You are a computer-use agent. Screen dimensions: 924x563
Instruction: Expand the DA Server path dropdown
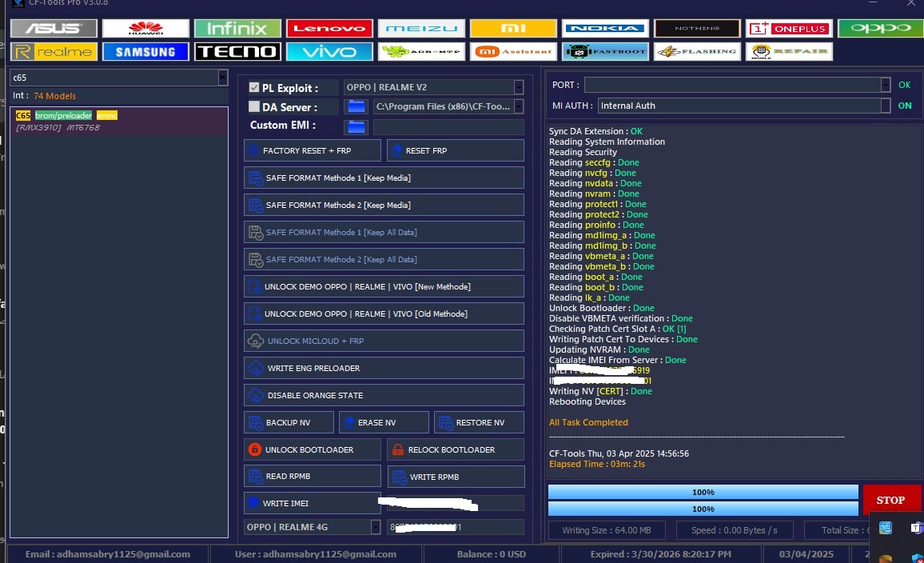tap(519, 106)
